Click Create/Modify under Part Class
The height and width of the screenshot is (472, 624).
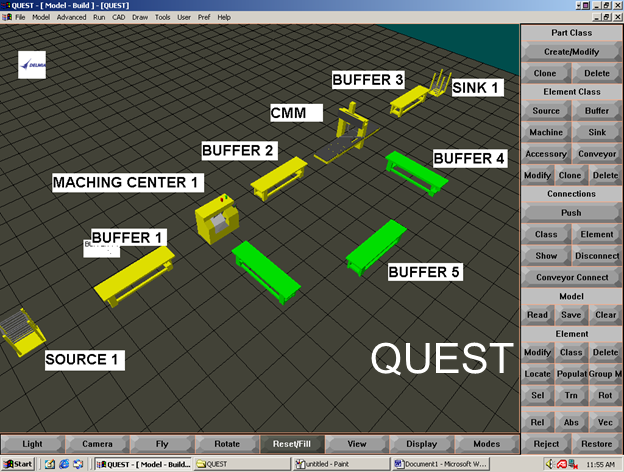tap(571, 52)
